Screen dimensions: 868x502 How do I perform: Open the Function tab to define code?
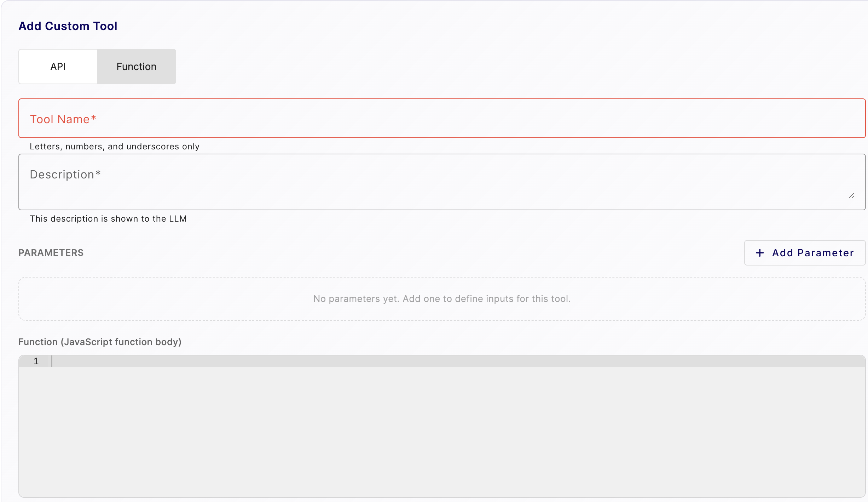[136, 66]
